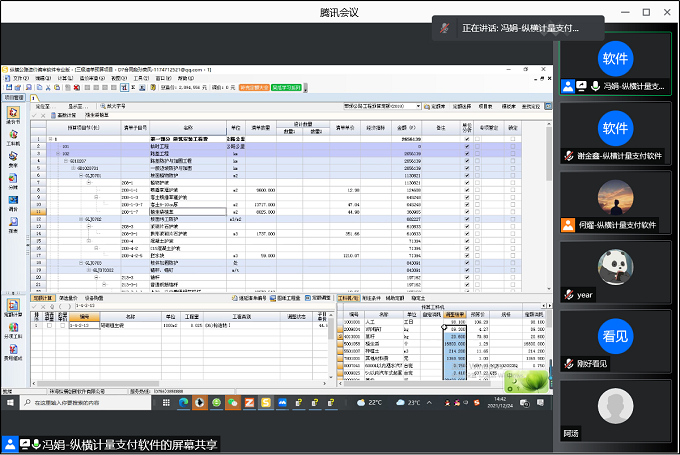The image size is (680, 455).
Task: Open the 文件 menu
Action: click(x=20, y=79)
